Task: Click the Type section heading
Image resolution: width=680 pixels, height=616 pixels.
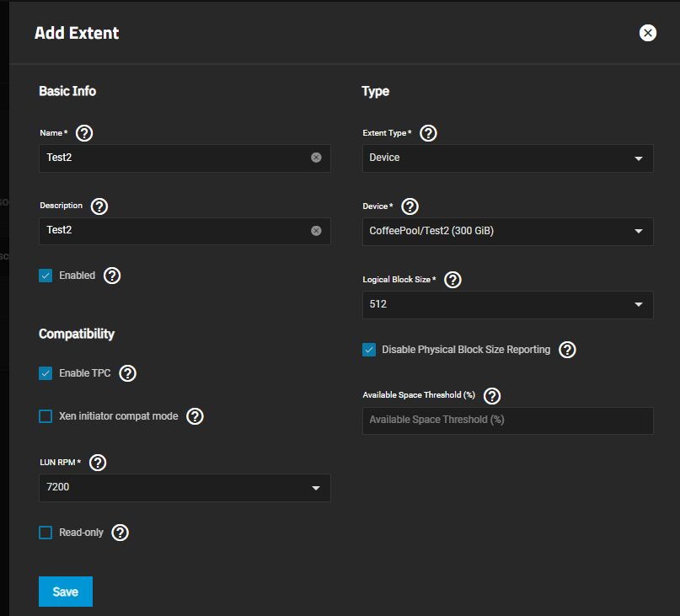Action: click(376, 91)
